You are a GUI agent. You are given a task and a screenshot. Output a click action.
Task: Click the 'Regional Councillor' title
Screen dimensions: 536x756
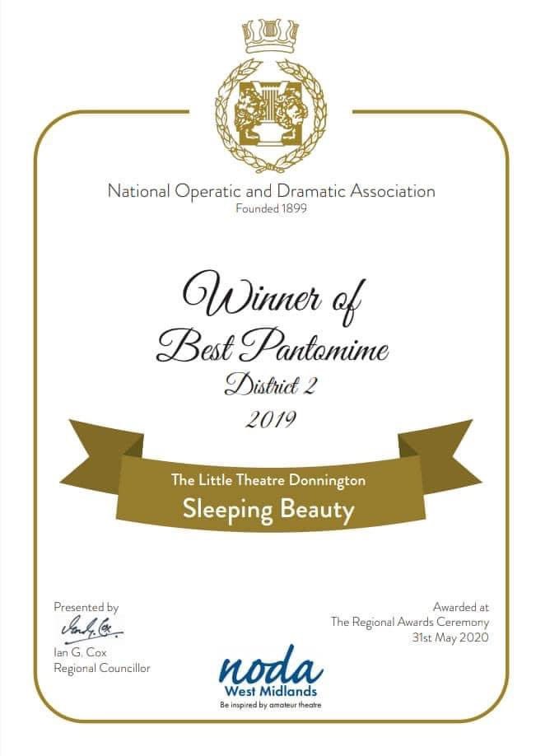click(102, 669)
